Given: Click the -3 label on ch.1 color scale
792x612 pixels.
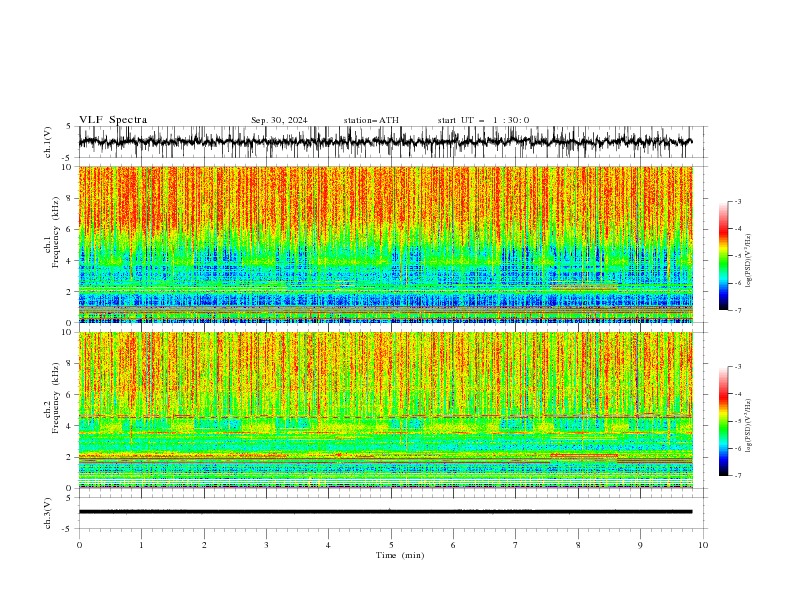Looking at the screenshot, I should click(x=738, y=201).
